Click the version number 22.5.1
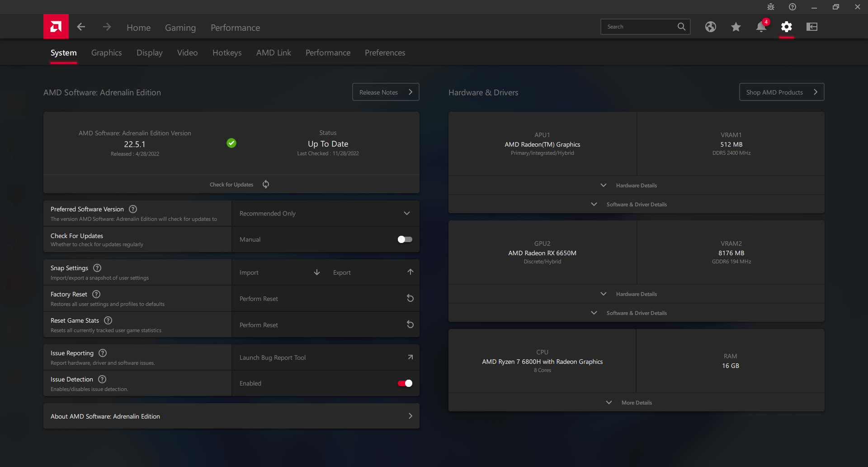This screenshot has width=868, height=467. 135,144
